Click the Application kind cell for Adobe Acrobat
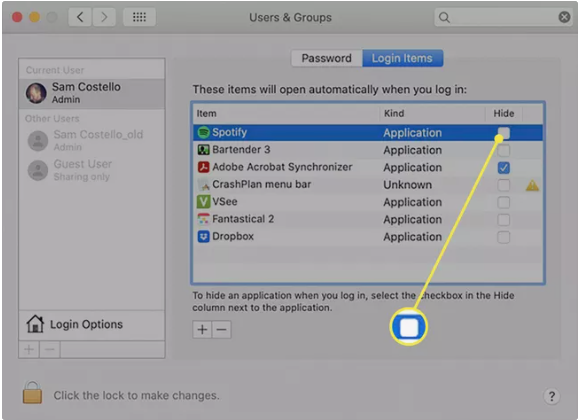Viewport: 584px width, 420px height. click(412, 168)
